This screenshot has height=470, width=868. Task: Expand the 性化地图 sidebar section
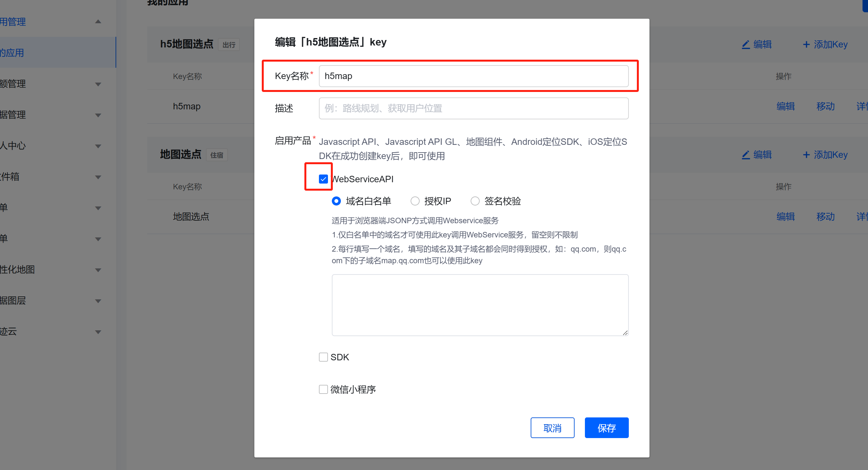tap(98, 270)
